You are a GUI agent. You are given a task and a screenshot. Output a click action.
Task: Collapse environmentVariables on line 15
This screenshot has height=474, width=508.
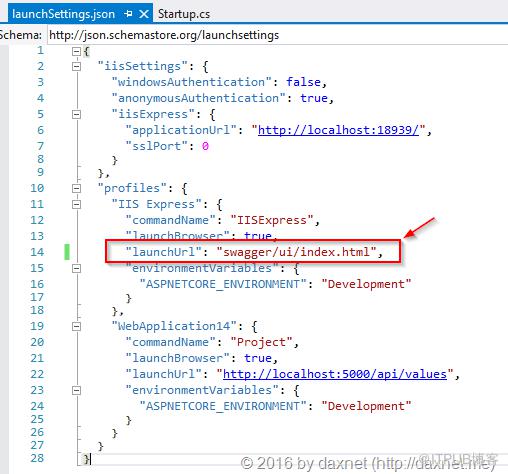click(76, 268)
